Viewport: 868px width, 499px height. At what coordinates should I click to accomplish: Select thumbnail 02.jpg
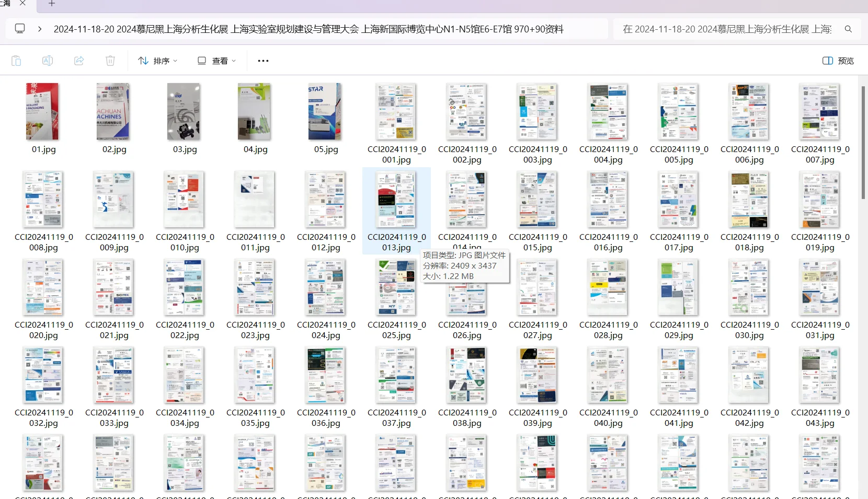click(x=113, y=111)
